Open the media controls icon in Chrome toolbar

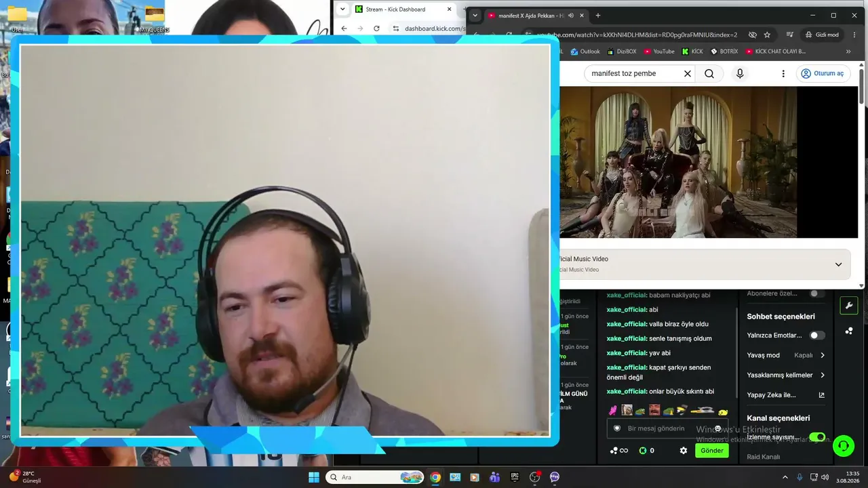(x=790, y=35)
